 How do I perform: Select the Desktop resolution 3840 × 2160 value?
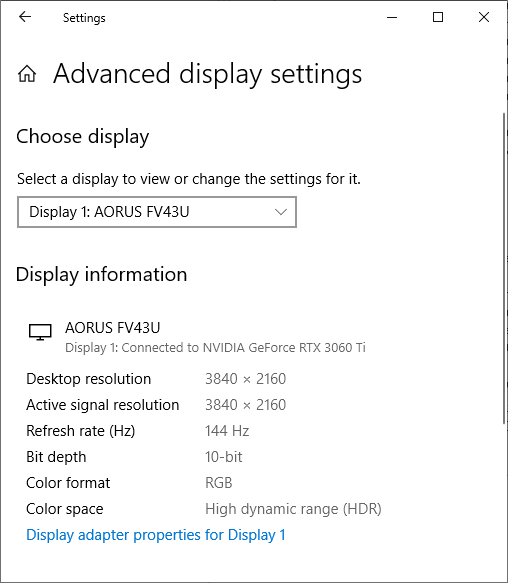245,379
